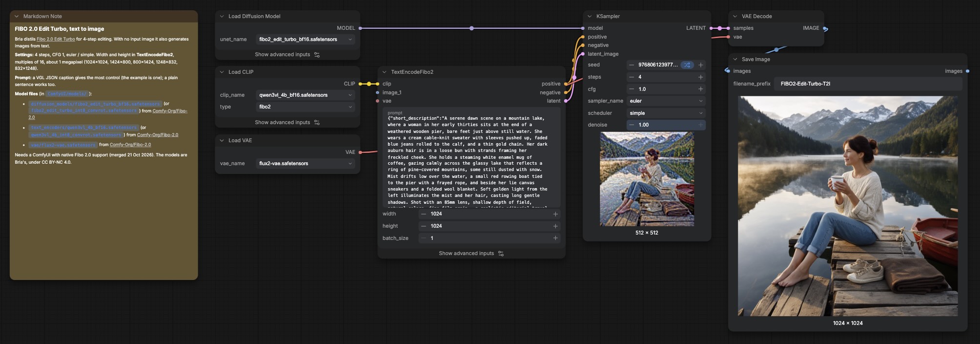
Task: Collapse the VAE Decode node
Action: tap(735, 16)
